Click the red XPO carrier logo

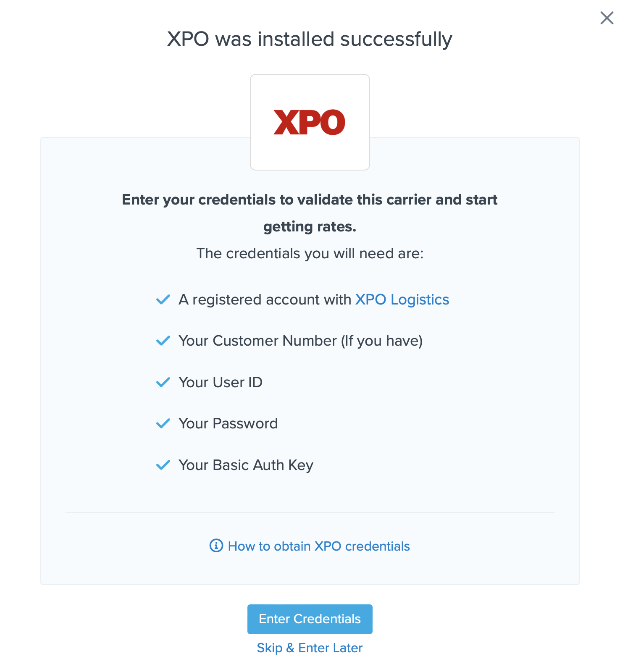click(310, 122)
